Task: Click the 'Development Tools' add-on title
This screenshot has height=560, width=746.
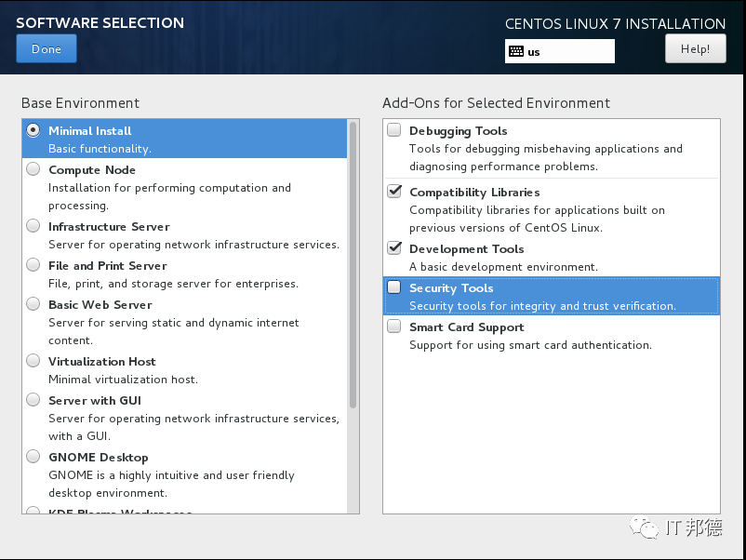Action: pos(467,248)
